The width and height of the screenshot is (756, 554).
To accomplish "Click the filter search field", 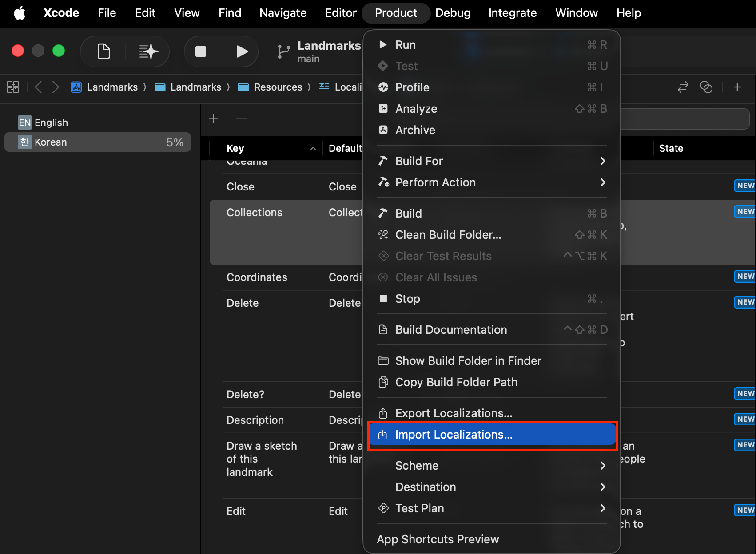I will click(x=685, y=119).
